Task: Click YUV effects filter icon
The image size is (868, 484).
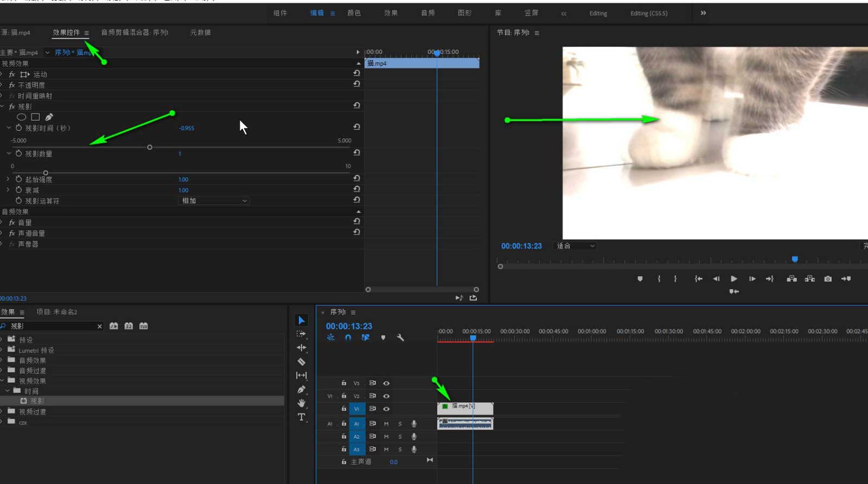Action: coord(143,326)
